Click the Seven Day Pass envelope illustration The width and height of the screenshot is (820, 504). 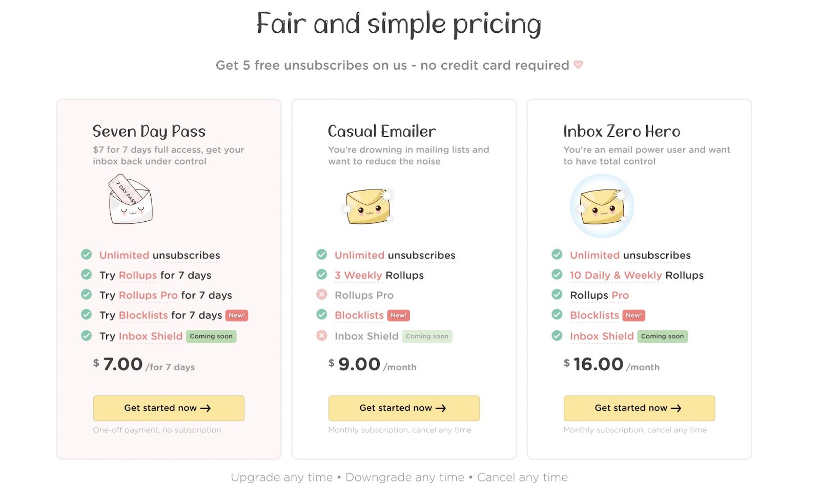tap(130, 199)
